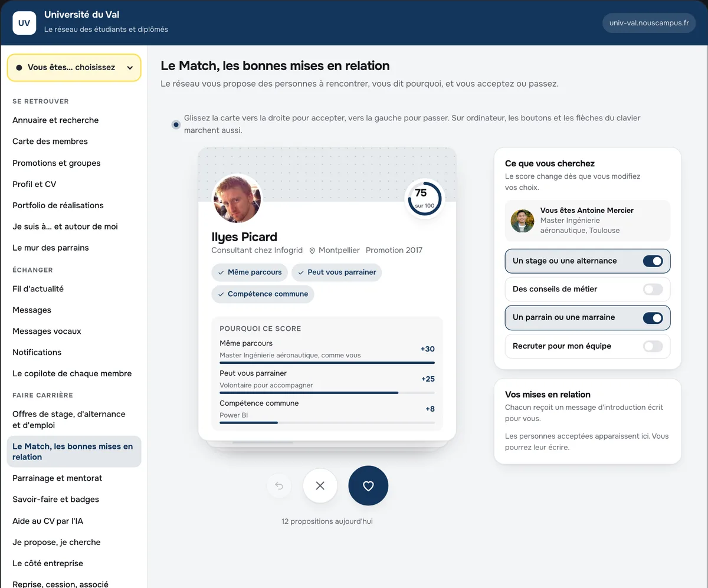Click Power BI skill text
Viewport: 708px width, 588px height.
[x=234, y=415]
